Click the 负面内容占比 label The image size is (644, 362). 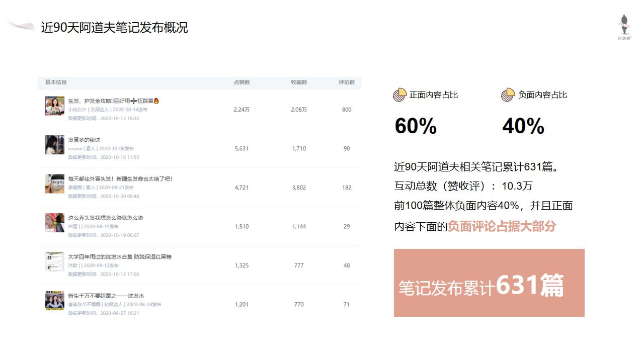[542, 95]
